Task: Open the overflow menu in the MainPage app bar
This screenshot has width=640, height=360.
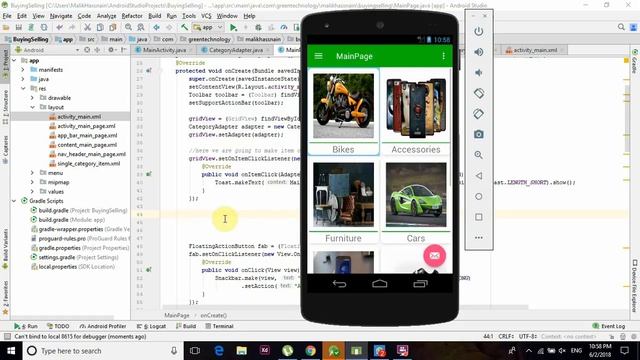Action: click(443, 56)
